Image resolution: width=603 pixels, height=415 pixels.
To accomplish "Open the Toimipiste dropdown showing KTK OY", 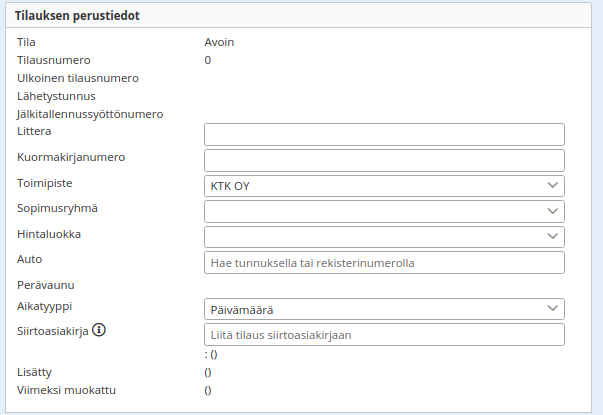I will coord(384,186).
